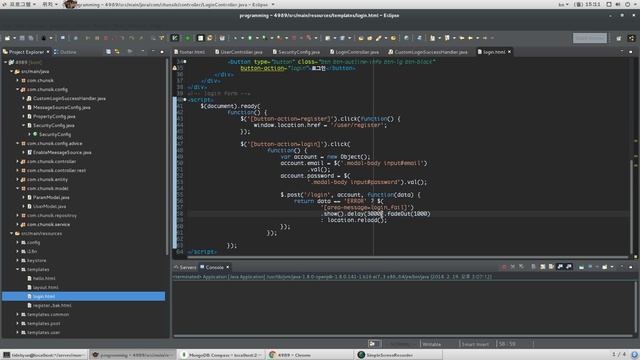
Task: Click the Project Explorer vertical scrollbar
Action: coord(167,156)
